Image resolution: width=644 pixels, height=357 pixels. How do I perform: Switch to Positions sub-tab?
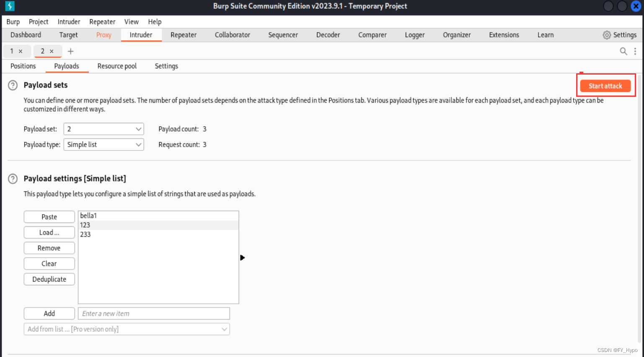tap(23, 66)
